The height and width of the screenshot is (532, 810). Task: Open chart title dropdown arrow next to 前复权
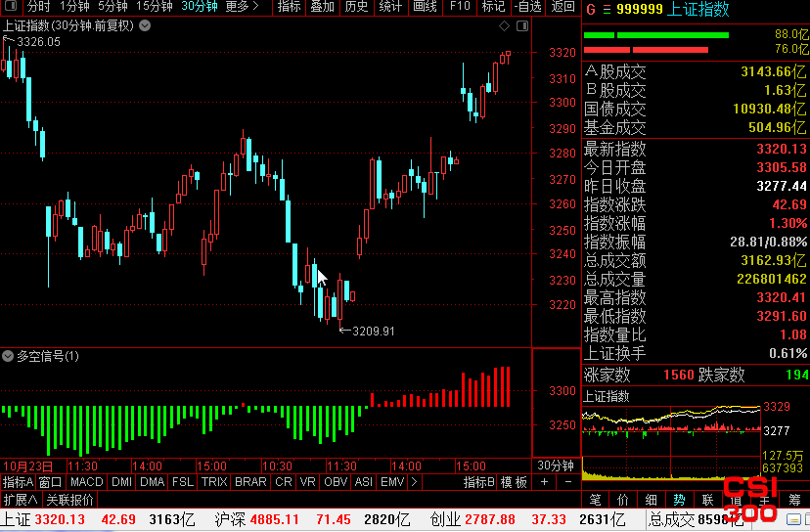[x=145, y=25]
